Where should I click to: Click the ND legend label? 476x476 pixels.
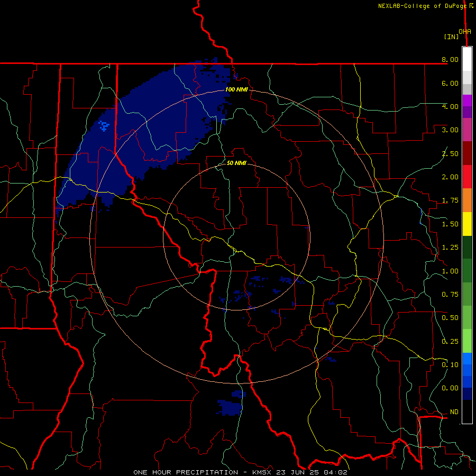pyautogui.click(x=454, y=412)
